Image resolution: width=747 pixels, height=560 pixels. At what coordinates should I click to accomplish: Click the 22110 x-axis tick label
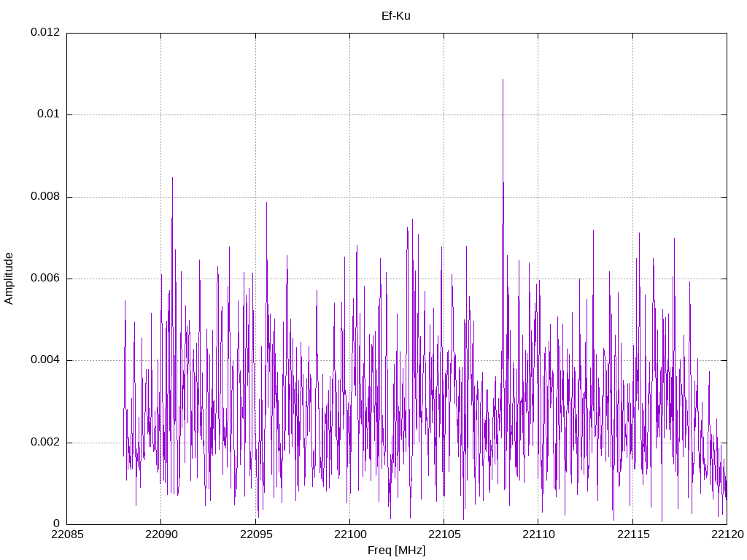click(x=538, y=534)
